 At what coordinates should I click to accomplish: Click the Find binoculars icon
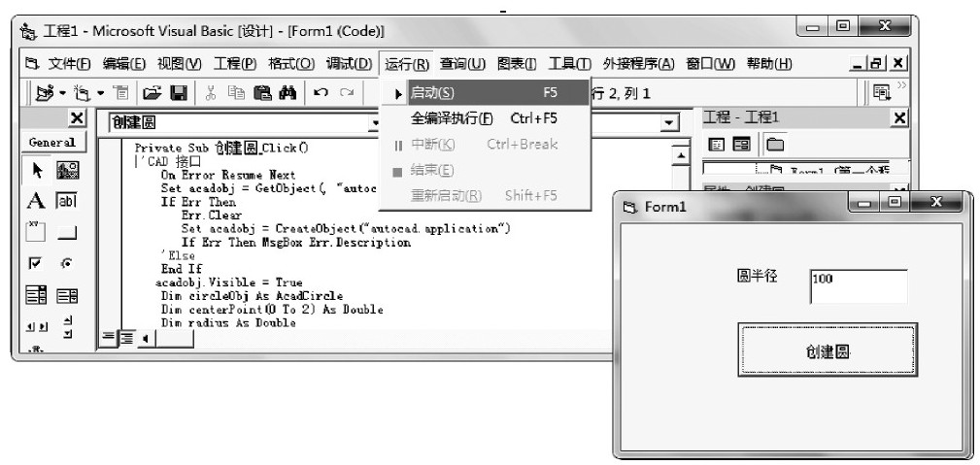click(x=287, y=93)
